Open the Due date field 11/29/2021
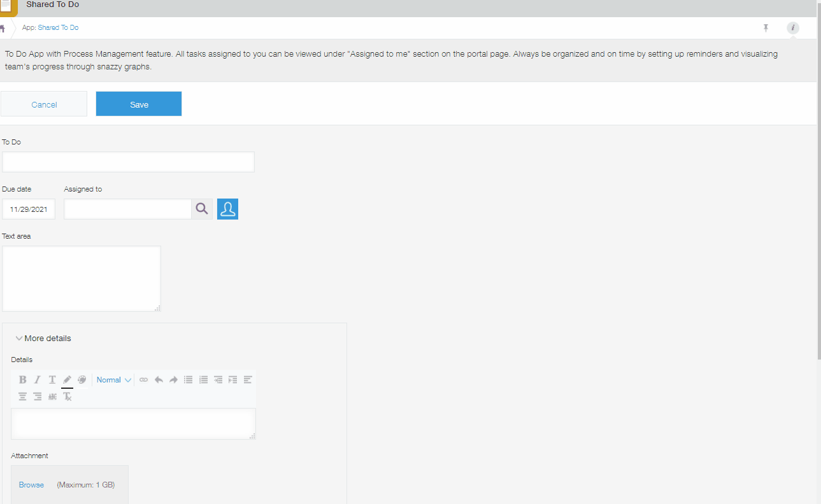Image resolution: width=821 pixels, height=504 pixels. (29, 209)
